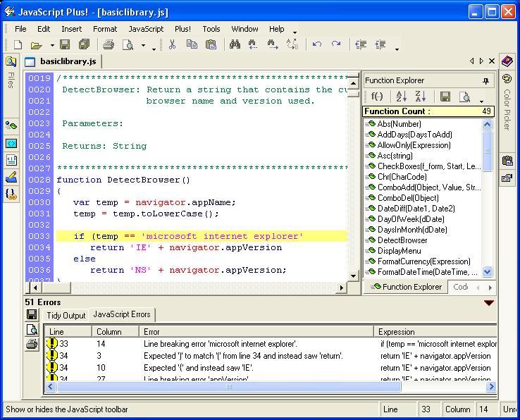Select DisplayMenu function entry
Viewport: 520px width, 420px height.
click(399, 251)
